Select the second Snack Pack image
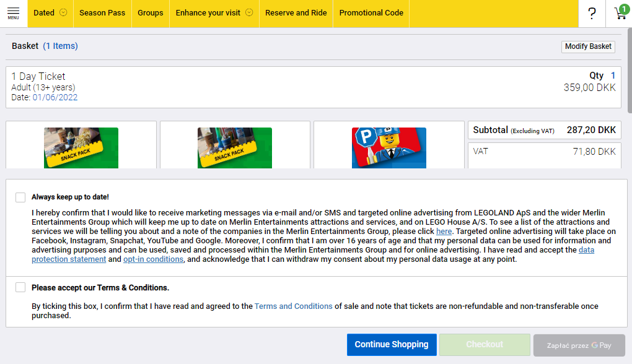 tap(235, 147)
